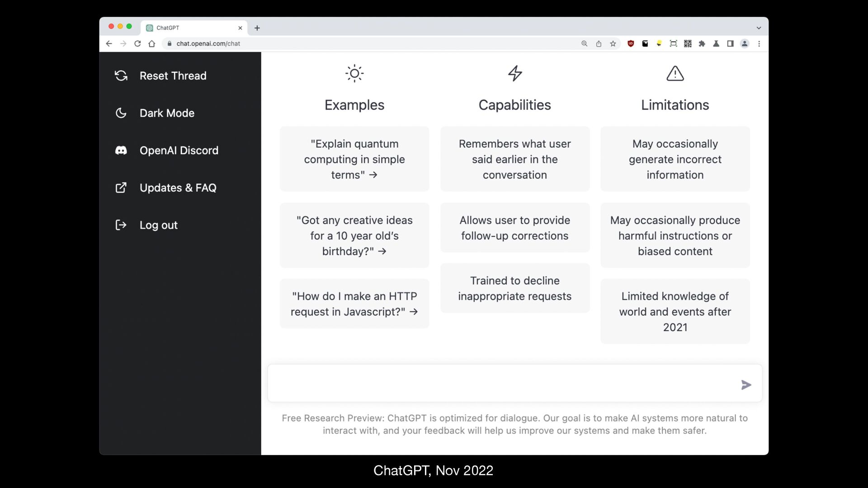The width and height of the screenshot is (868, 488).
Task: Use the "10 year old's birthday" example
Action: [x=354, y=235]
